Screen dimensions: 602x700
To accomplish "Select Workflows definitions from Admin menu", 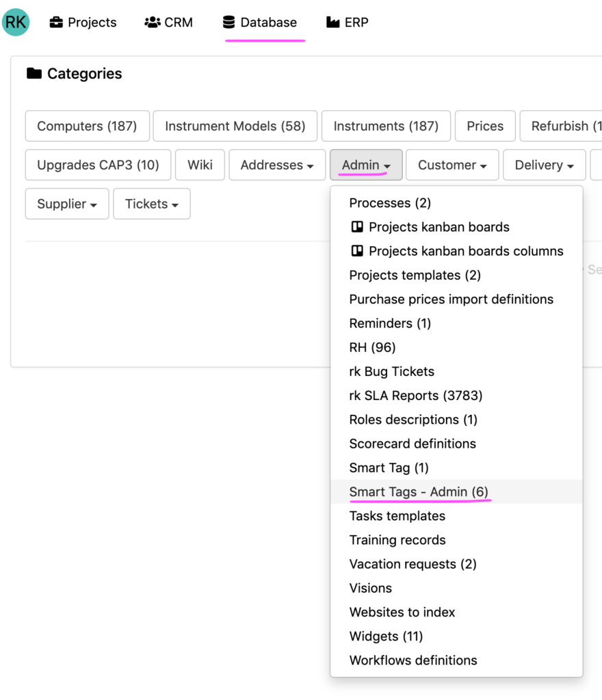I will click(413, 660).
